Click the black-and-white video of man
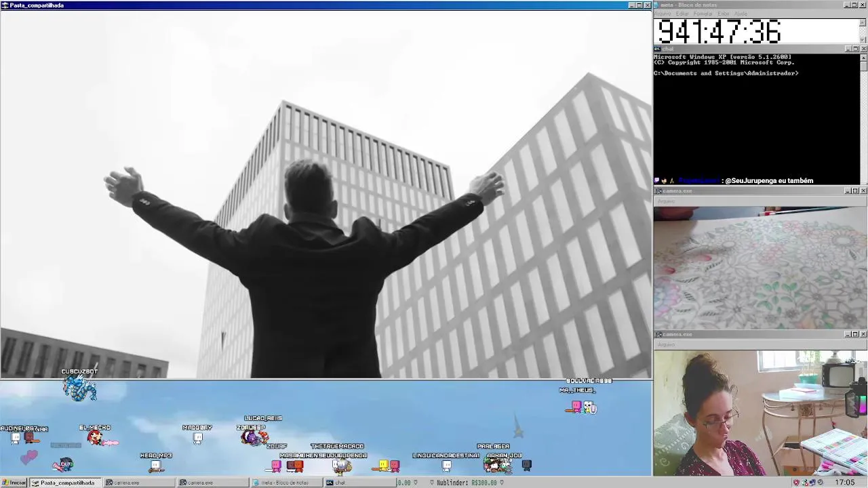 (x=326, y=194)
